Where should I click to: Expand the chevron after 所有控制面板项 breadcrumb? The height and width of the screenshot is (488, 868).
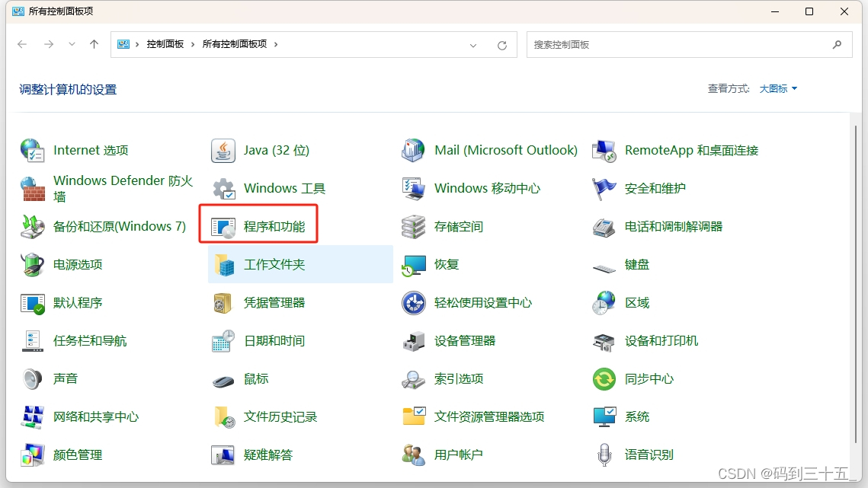276,44
